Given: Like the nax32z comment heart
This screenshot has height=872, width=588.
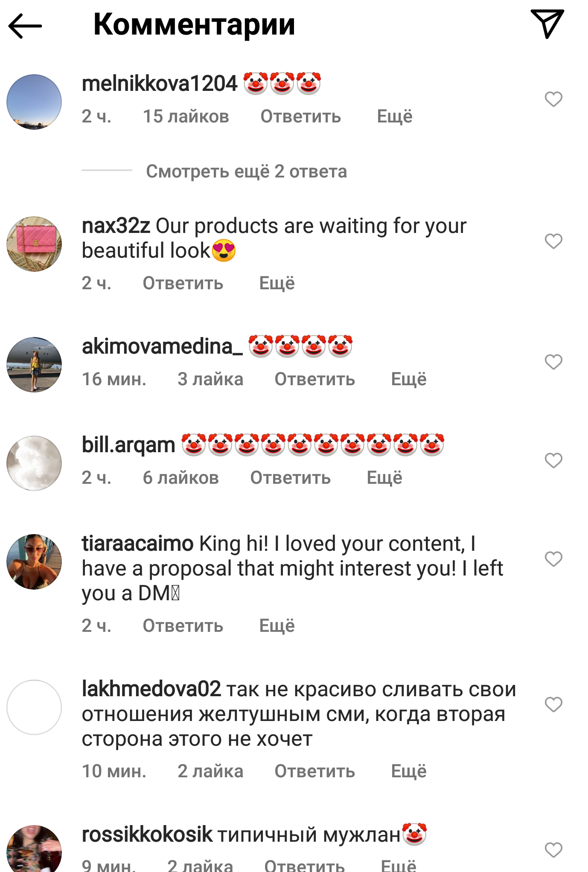Looking at the screenshot, I should pos(553,241).
